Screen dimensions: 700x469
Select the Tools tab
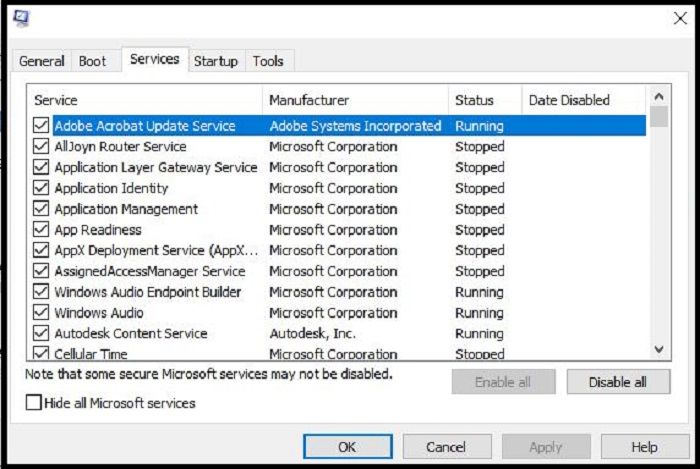tap(268, 61)
